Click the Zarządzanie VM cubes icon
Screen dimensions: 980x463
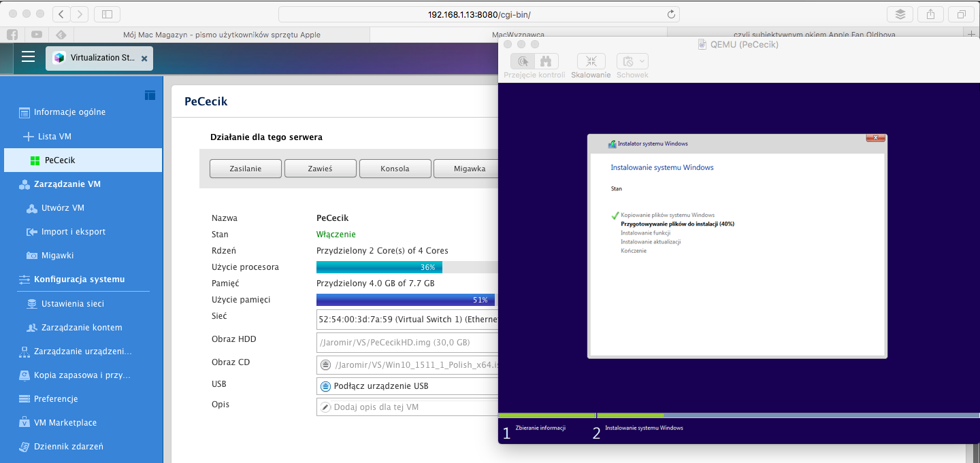click(24, 184)
